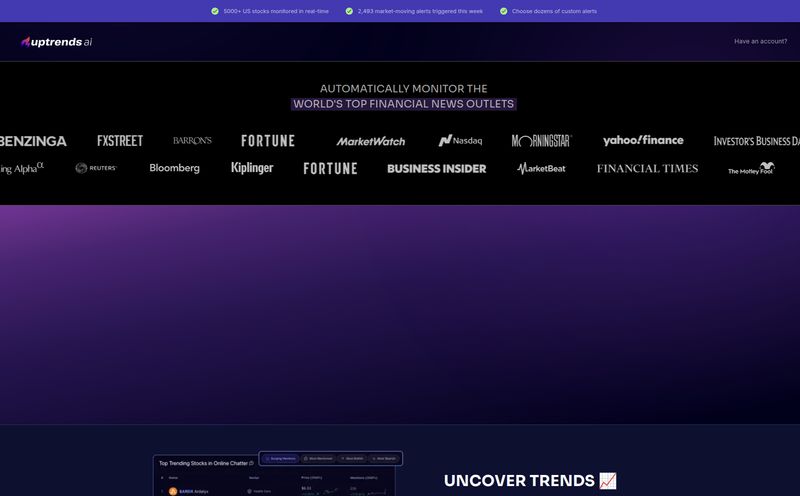This screenshot has width=800, height=496.
Task: Switch to the Most Bullish tab
Action: (352, 458)
